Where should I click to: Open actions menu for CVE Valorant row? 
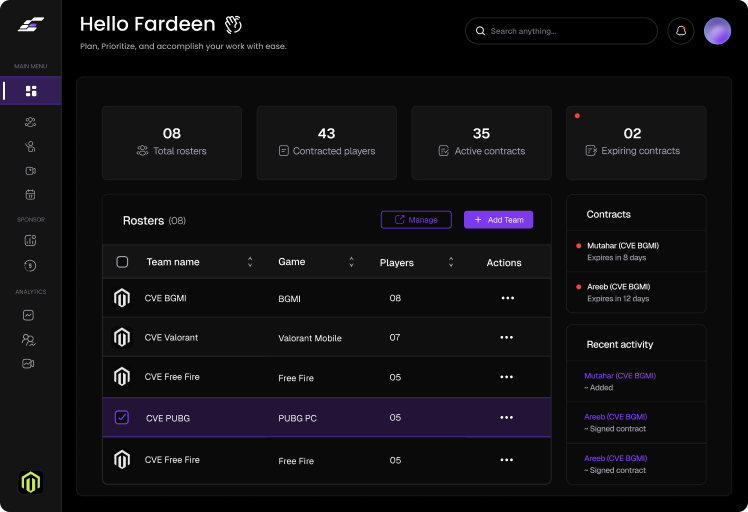click(x=507, y=337)
